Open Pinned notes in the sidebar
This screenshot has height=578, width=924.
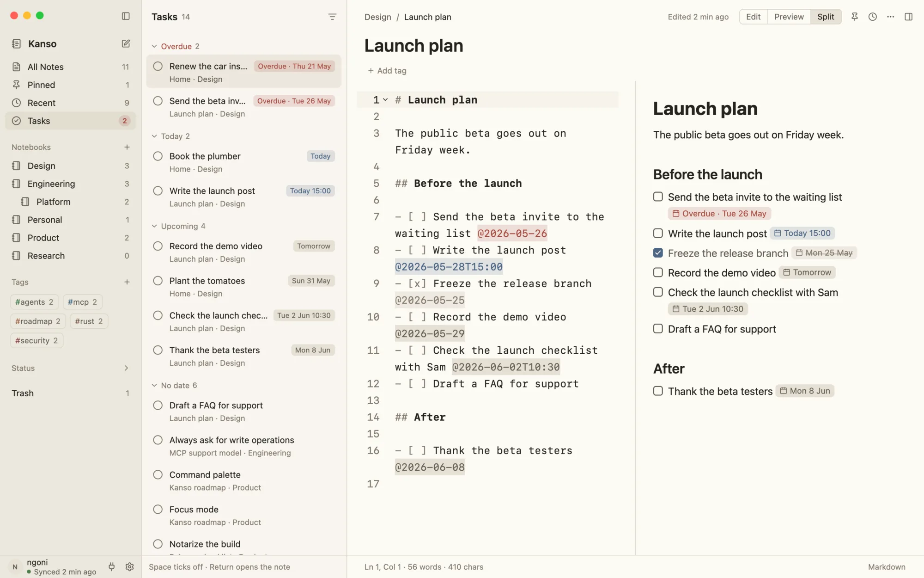(71, 85)
